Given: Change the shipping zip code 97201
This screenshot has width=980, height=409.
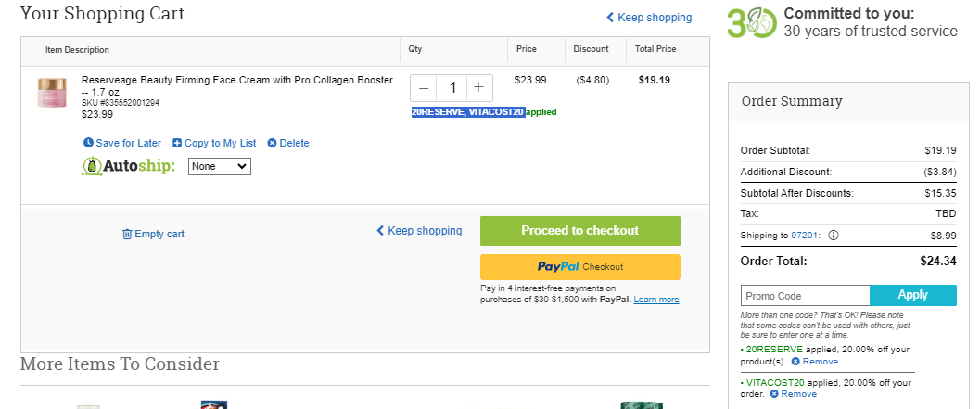Looking at the screenshot, I should point(803,236).
